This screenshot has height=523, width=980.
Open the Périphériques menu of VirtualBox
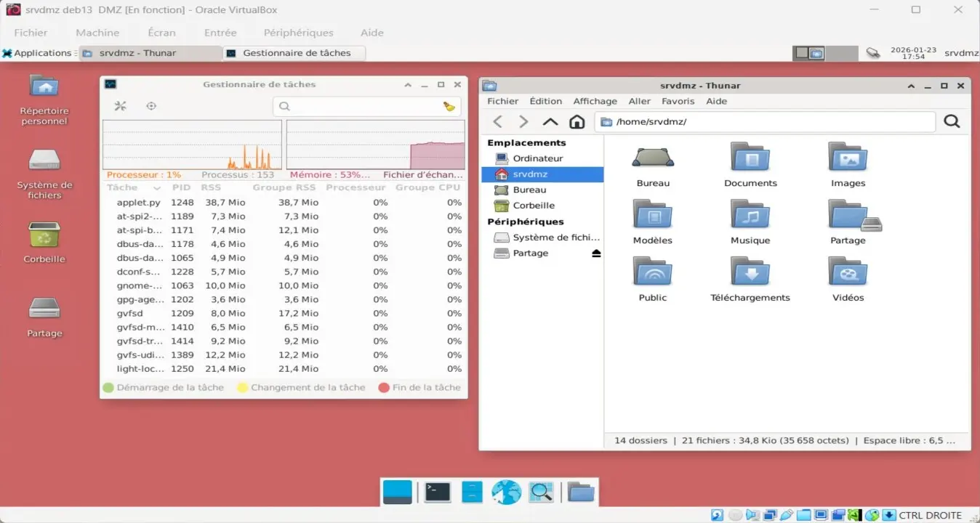click(298, 33)
